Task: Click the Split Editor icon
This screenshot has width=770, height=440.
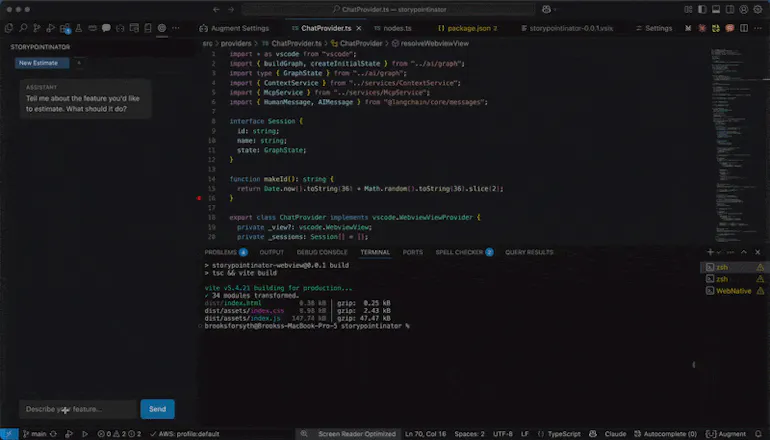Action: [x=744, y=28]
